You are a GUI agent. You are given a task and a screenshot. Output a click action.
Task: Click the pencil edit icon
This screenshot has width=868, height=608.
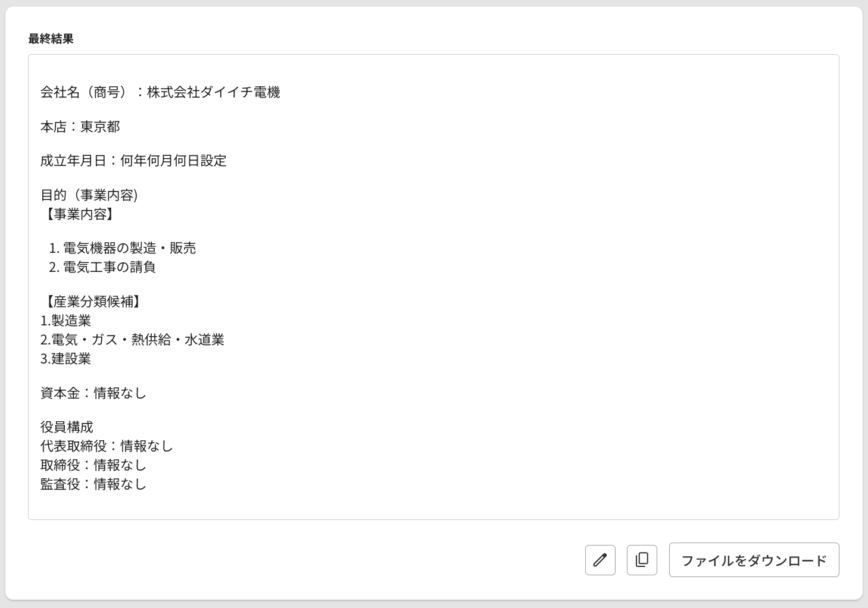(600, 560)
